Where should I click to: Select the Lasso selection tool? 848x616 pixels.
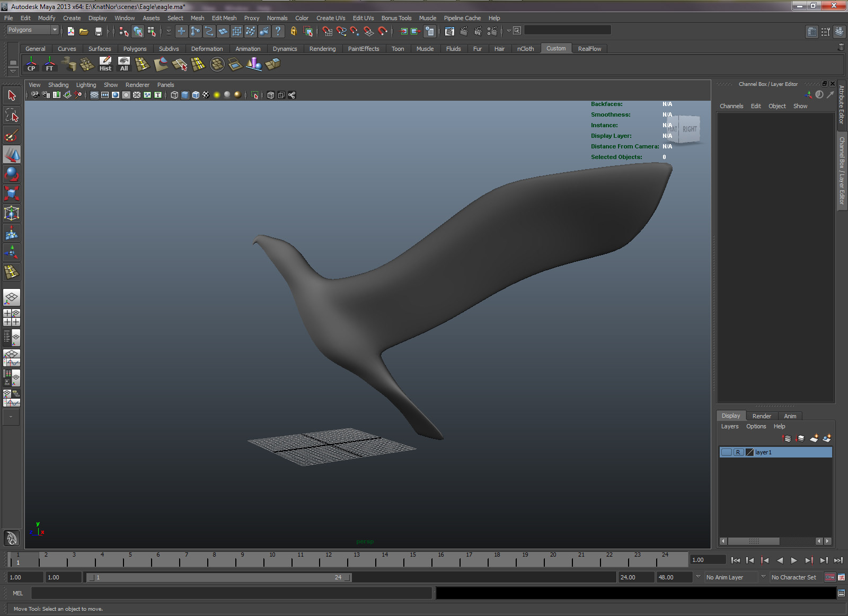(12, 115)
